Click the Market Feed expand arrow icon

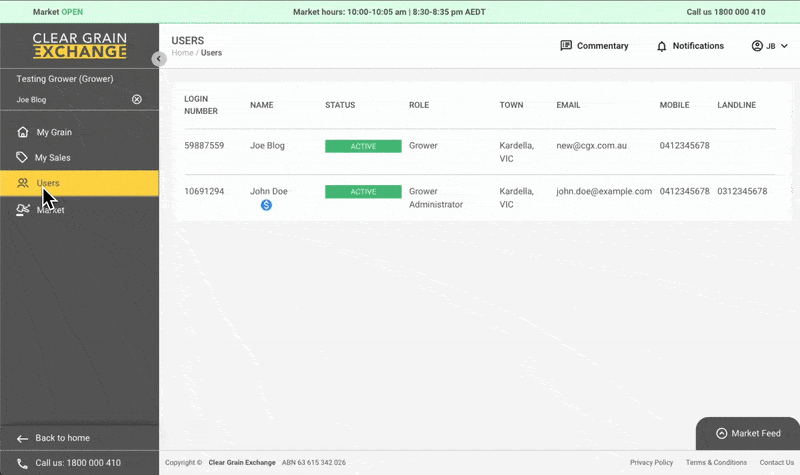coord(721,433)
